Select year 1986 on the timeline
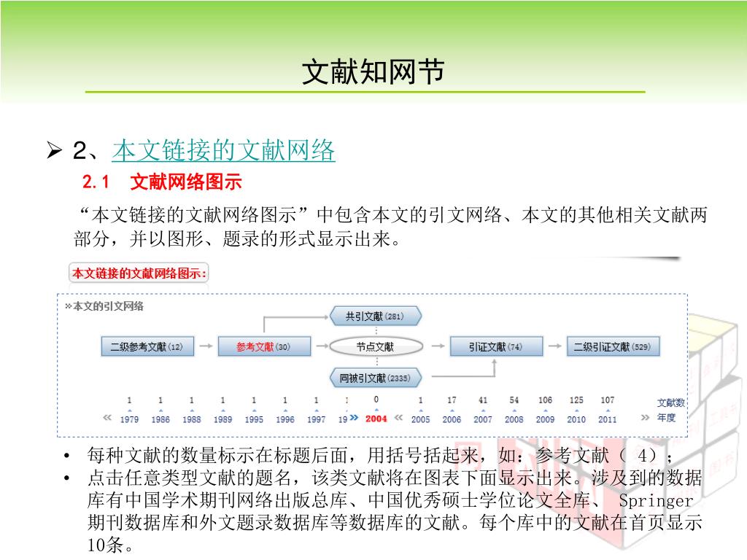747x560 pixels. (x=160, y=419)
